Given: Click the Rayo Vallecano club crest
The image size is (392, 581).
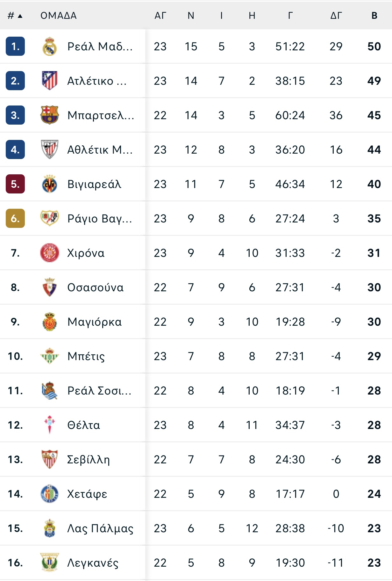Looking at the screenshot, I should (50, 218).
